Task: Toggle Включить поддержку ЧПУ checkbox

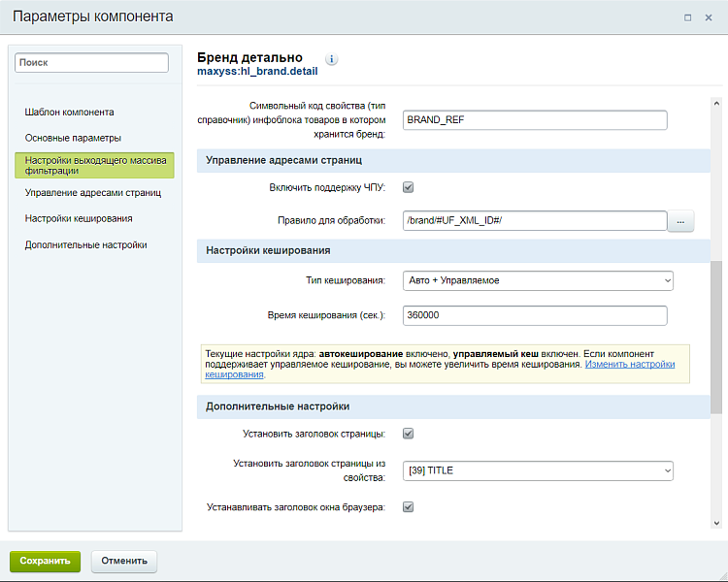Action: [409, 188]
